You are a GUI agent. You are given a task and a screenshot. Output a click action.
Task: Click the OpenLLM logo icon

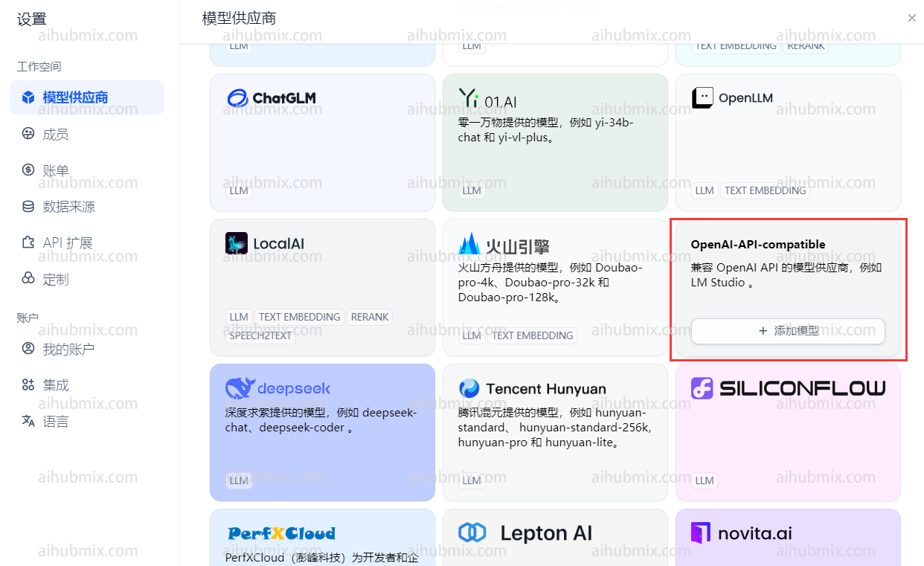[702, 98]
